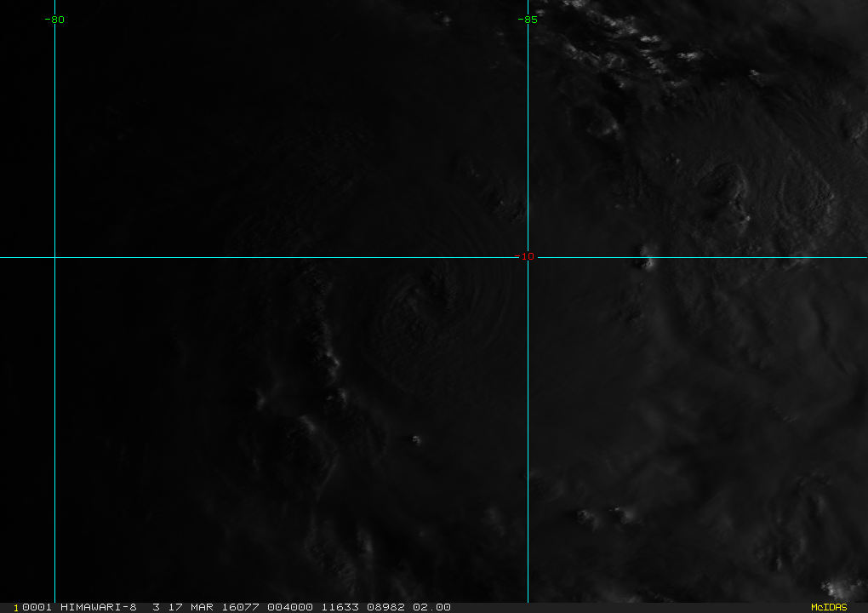This screenshot has height=613, width=868.
Task: Select the 16077 Julian day value
Action: tap(240, 607)
